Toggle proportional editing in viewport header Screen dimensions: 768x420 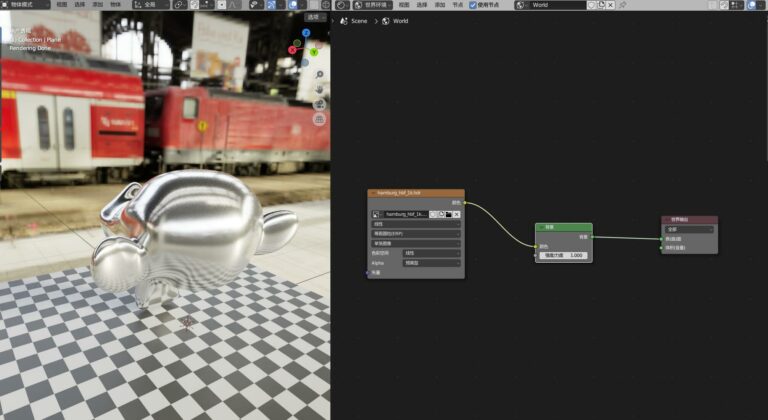tap(222, 5)
